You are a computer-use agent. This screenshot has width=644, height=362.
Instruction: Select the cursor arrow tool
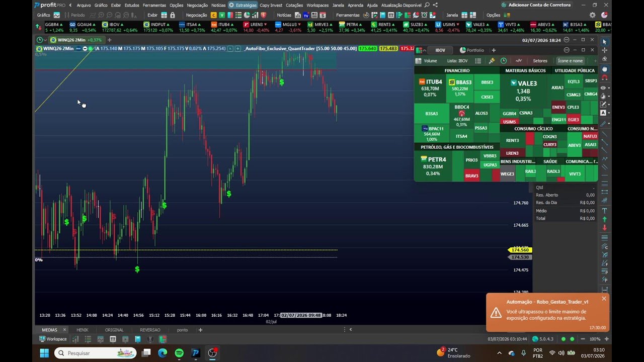tap(604, 41)
